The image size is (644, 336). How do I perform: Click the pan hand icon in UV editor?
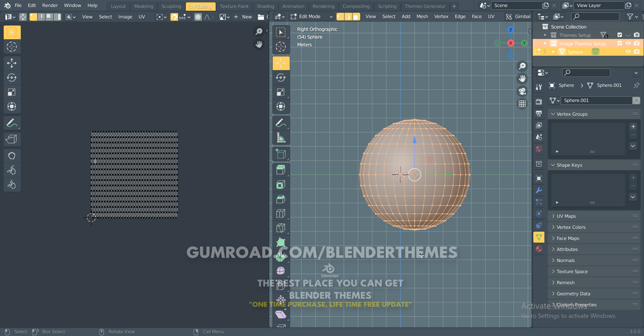(259, 44)
